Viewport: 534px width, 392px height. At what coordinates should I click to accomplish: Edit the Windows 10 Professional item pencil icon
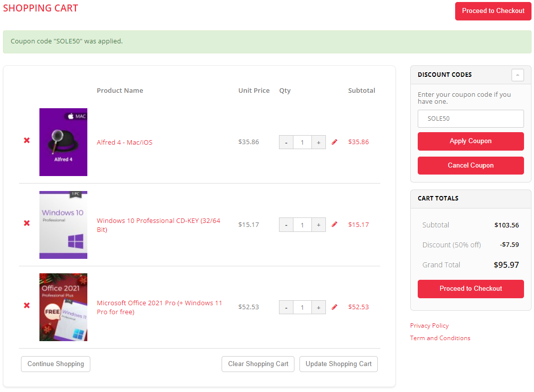334,224
